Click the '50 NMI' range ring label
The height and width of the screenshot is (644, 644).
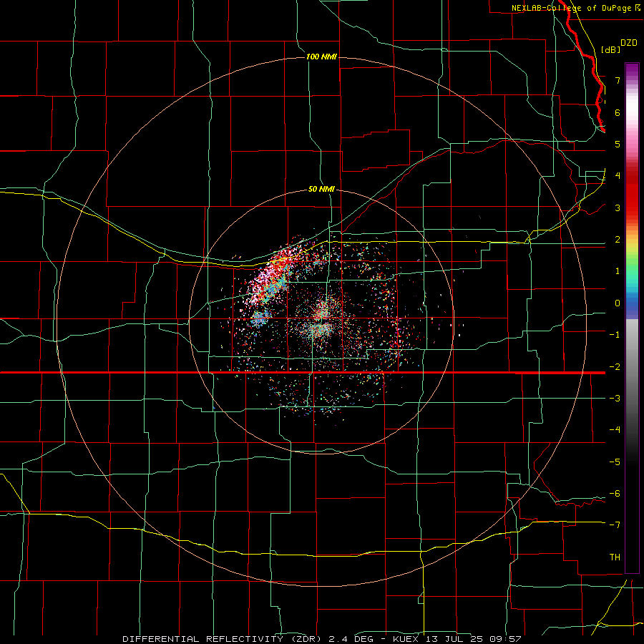point(321,190)
